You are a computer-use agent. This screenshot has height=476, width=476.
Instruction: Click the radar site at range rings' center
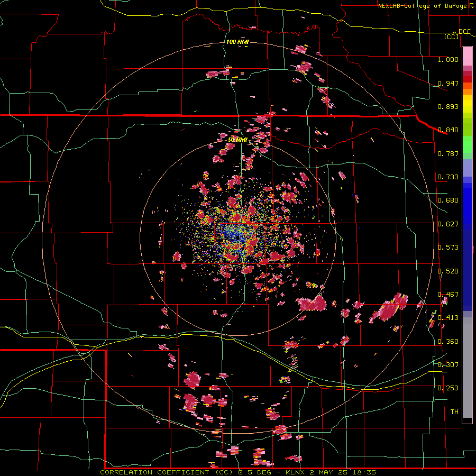[237, 238]
